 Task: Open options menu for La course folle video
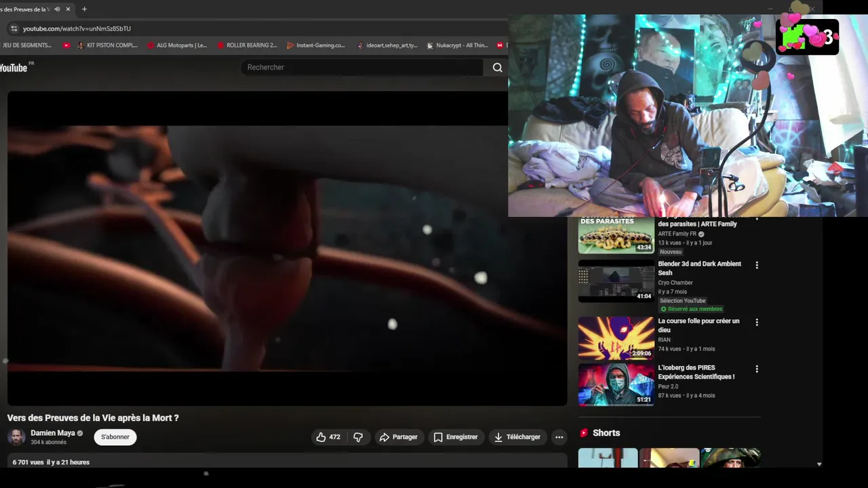(757, 322)
